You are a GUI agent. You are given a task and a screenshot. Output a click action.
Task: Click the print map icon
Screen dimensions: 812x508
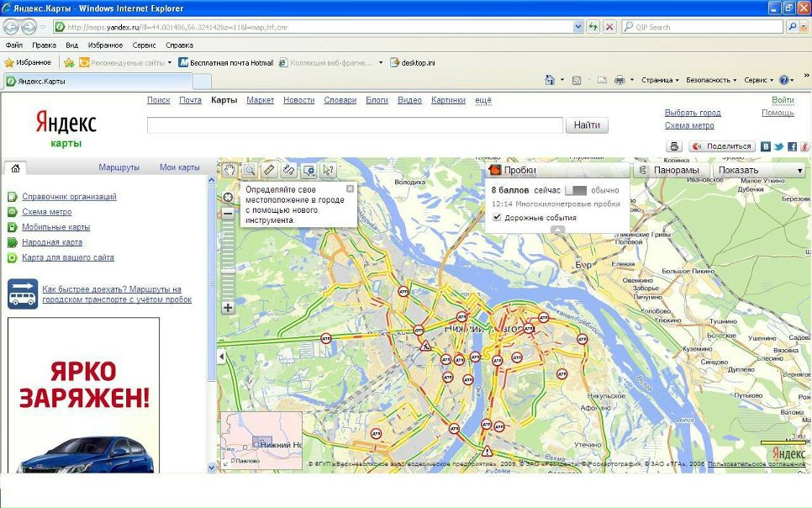[x=673, y=146]
